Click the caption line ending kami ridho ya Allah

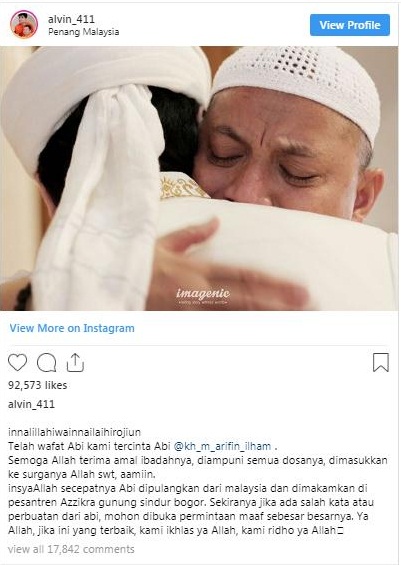(x=175, y=531)
